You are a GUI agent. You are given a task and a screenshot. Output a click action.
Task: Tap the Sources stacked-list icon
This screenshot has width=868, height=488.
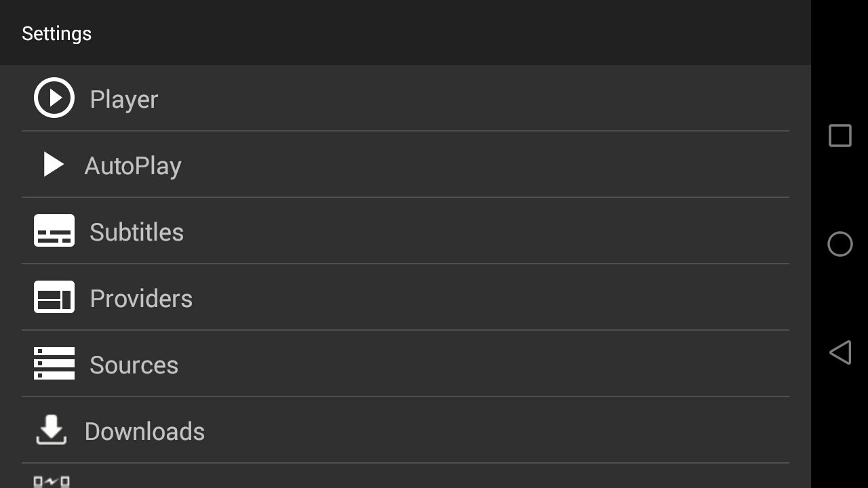(54, 363)
